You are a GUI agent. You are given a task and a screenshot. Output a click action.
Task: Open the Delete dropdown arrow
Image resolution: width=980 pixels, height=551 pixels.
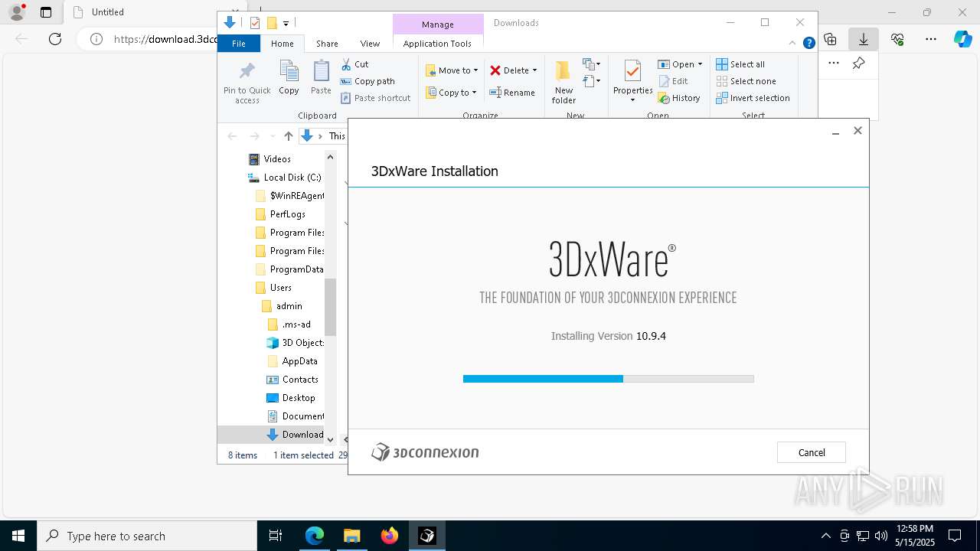point(534,70)
